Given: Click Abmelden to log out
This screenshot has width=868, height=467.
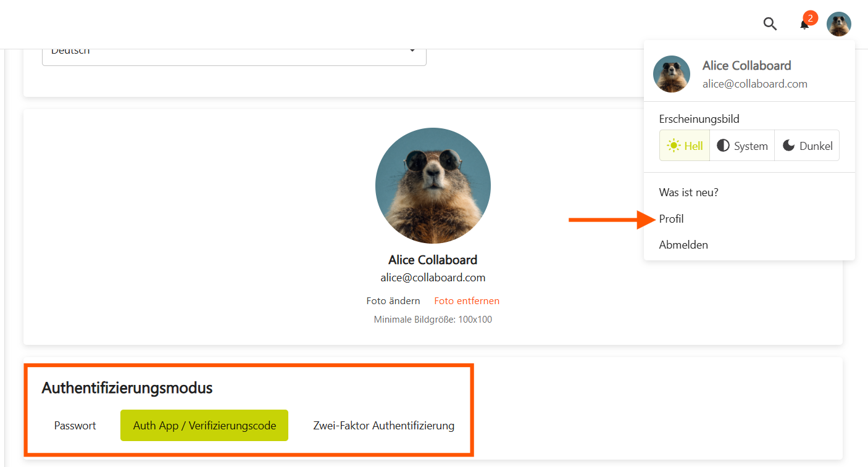Looking at the screenshot, I should point(683,245).
